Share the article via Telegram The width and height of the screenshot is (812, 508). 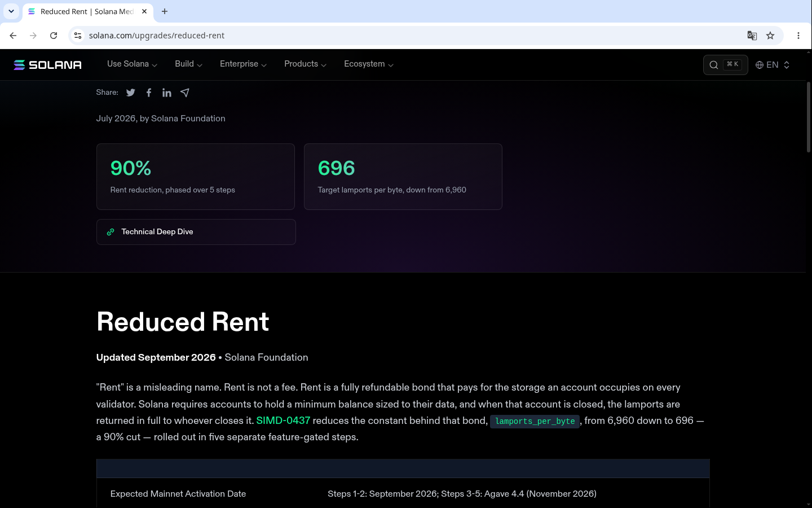(185, 93)
